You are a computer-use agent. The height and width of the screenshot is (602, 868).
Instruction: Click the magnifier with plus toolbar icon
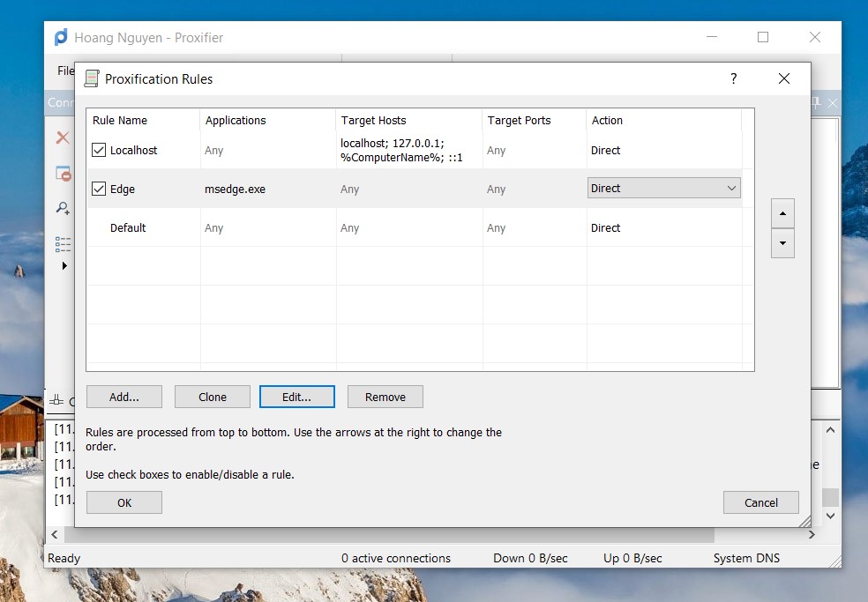pos(63,209)
